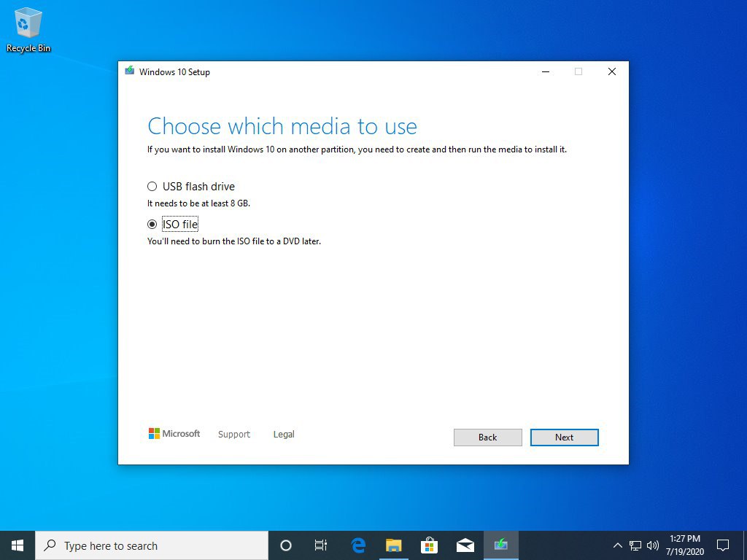
Task: Open the Support link
Action: click(x=234, y=435)
